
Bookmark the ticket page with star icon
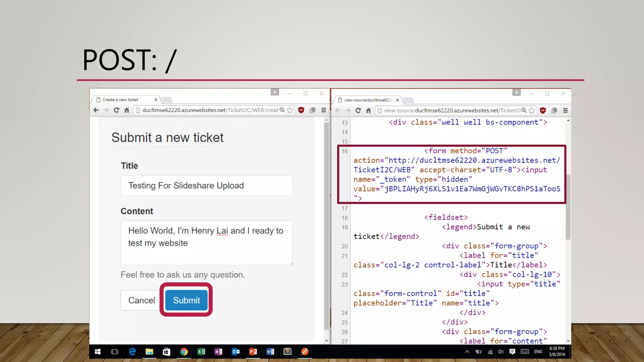(x=290, y=110)
